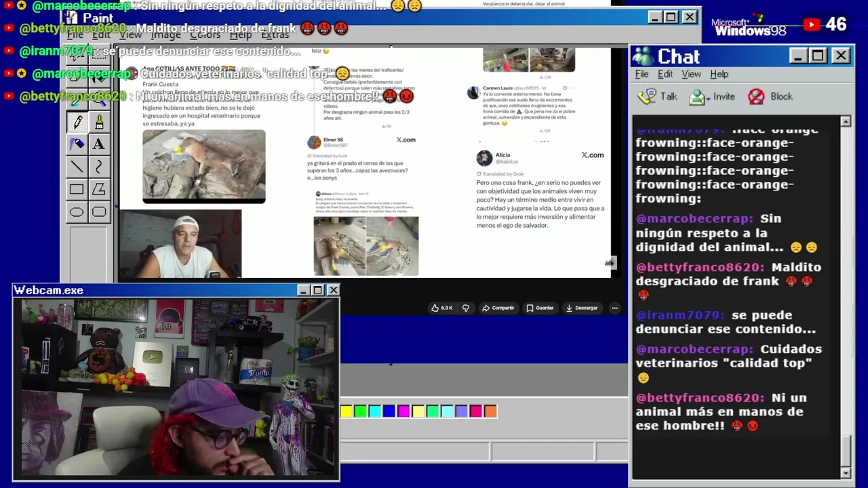Click the thumbs-down dislike icon
The height and width of the screenshot is (488, 868).
pyautogui.click(x=465, y=308)
